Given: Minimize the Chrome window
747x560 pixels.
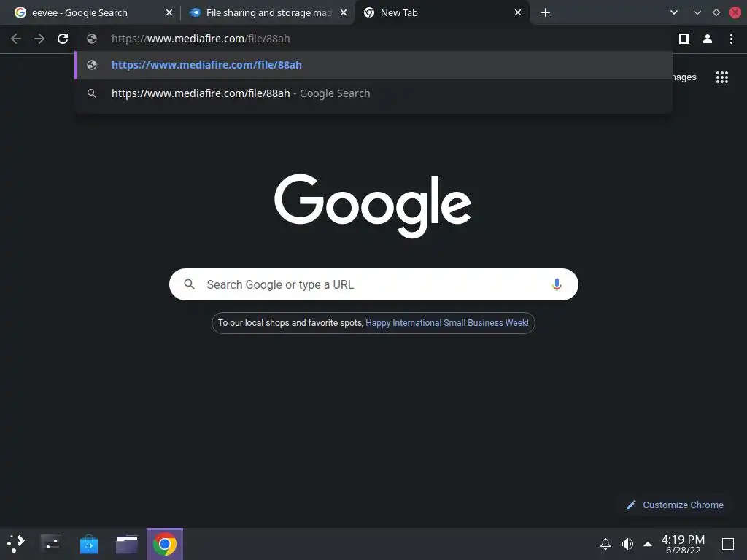Looking at the screenshot, I should coord(697,13).
